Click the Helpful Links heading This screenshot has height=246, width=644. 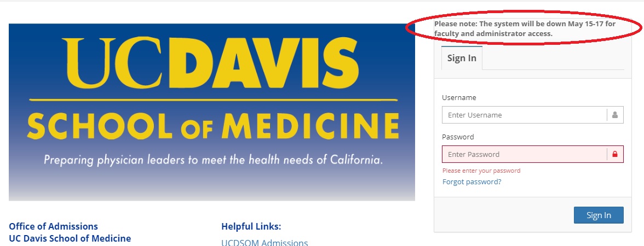tap(251, 226)
